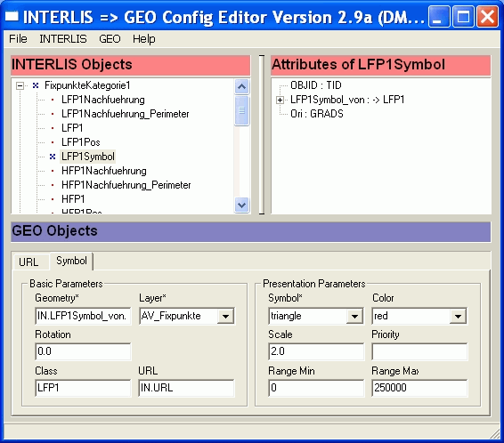This screenshot has width=504, height=443.
Task: Open the Help menu
Action: [144, 39]
